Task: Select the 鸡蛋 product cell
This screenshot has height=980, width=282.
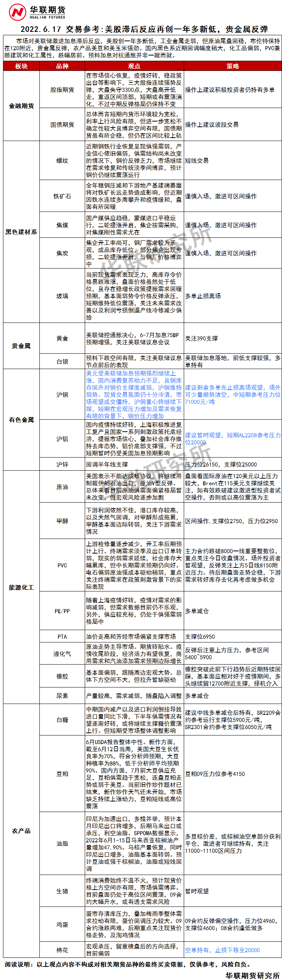Action: (62, 924)
